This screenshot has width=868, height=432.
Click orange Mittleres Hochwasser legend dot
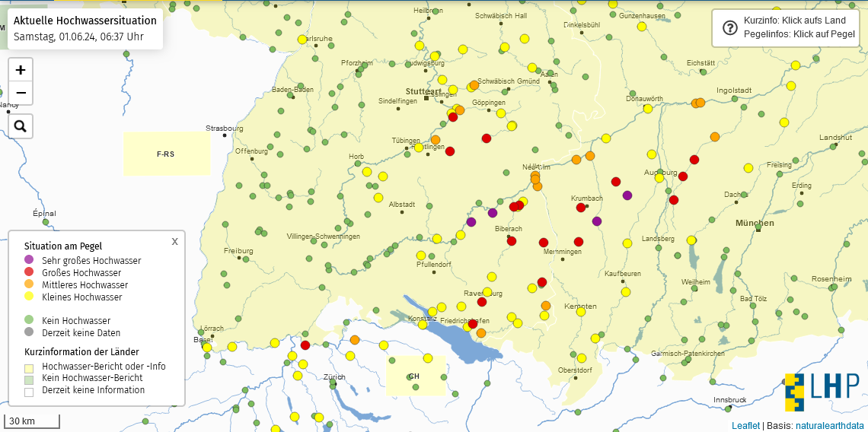[x=30, y=284]
